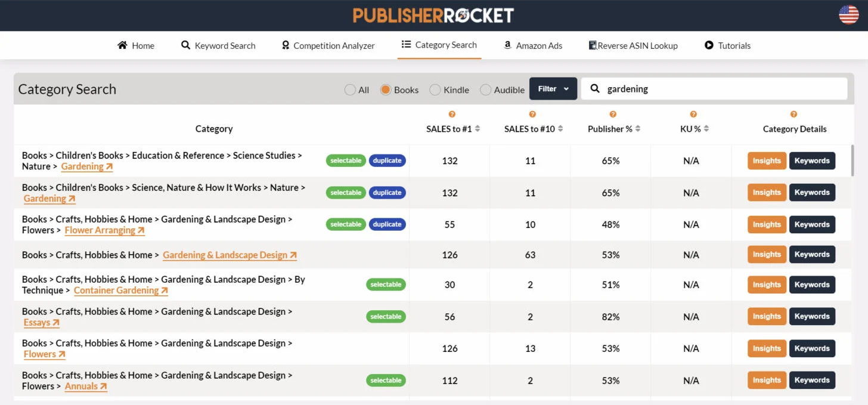The height and width of the screenshot is (405, 868).
Task: Click the 48% value in Flower Arranging row
Action: [610, 225]
